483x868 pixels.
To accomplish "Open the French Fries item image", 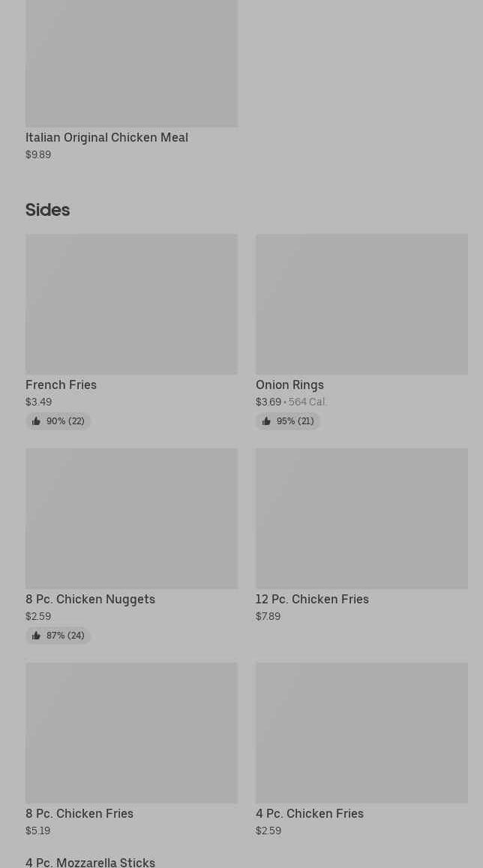I will tap(131, 304).
